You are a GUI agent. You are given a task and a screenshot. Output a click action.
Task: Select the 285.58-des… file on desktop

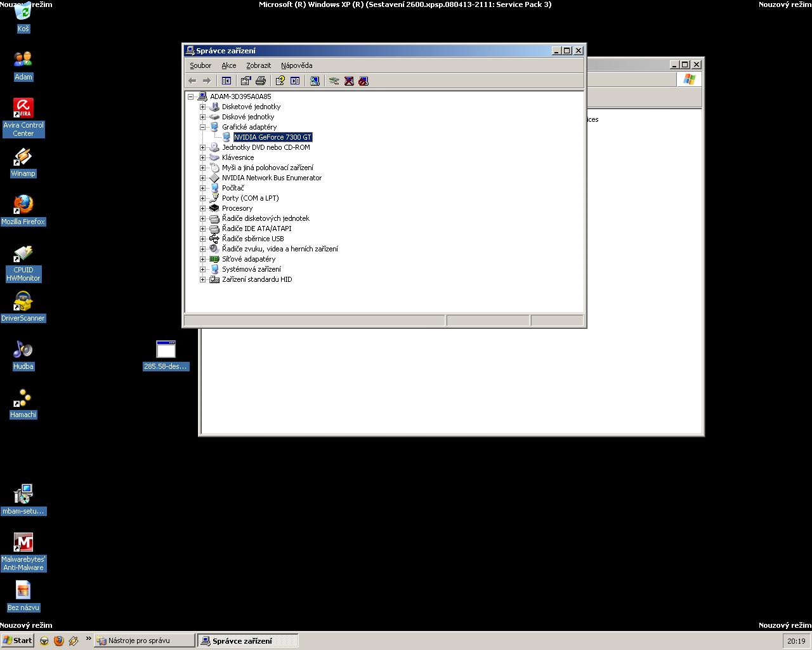166,355
